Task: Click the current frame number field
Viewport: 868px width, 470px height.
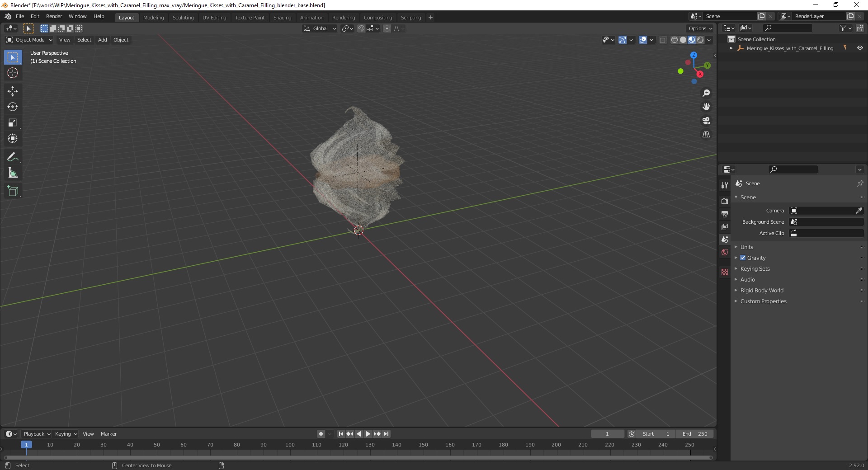Action: 607,434
